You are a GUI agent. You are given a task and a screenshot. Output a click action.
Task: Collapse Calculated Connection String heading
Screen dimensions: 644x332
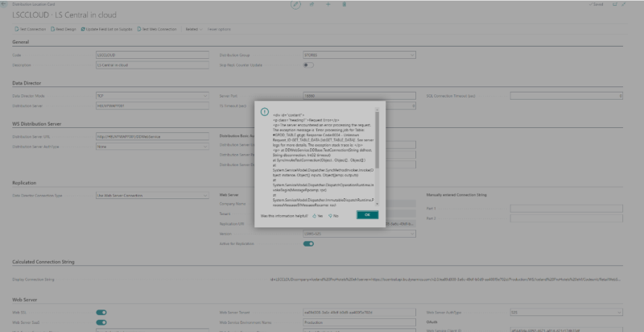pos(43,262)
